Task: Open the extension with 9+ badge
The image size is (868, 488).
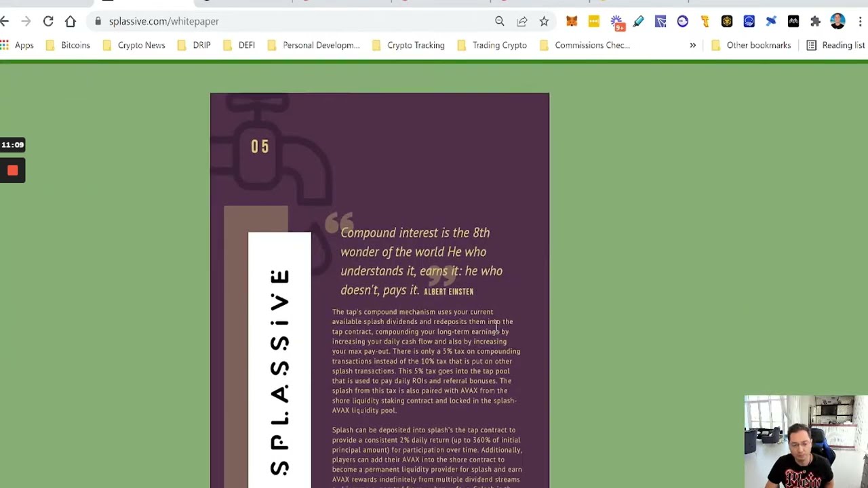Action: (616, 22)
